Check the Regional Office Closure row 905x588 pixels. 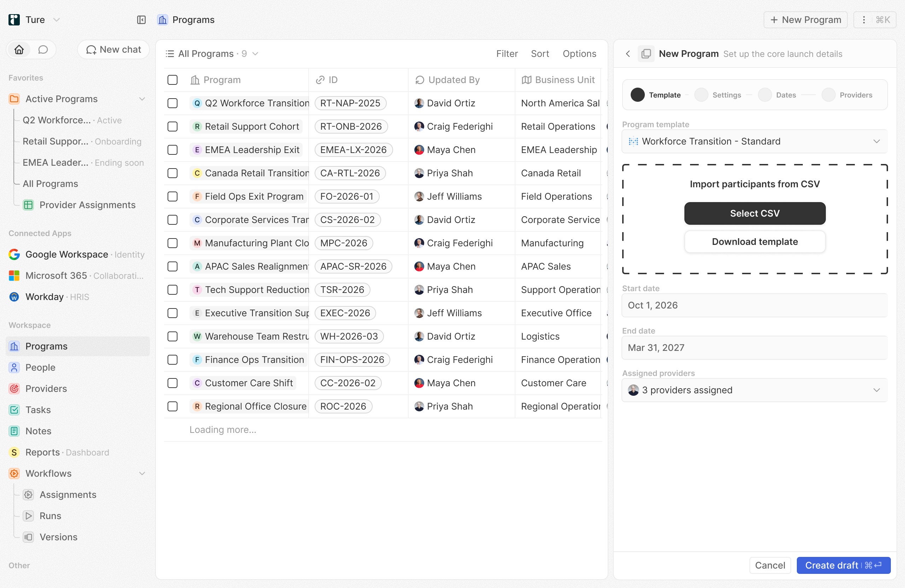[x=172, y=406]
